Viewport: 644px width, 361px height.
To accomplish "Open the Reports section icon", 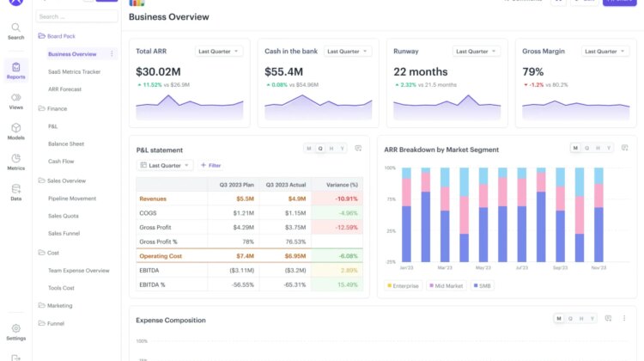I will coord(15,70).
